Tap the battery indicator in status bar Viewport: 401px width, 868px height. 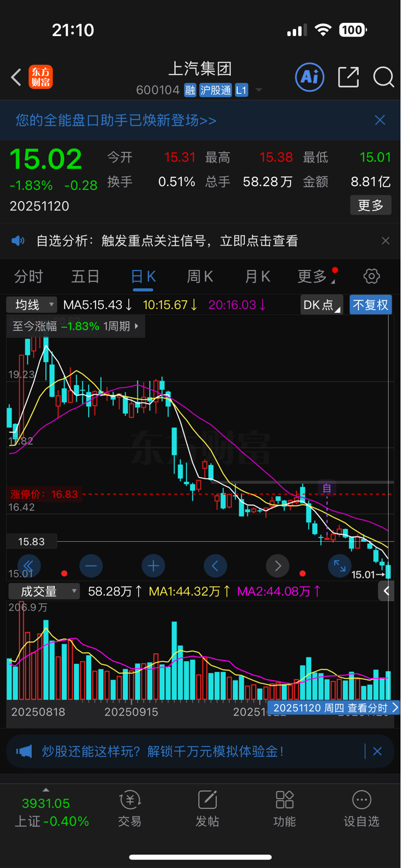[x=353, y=30]
